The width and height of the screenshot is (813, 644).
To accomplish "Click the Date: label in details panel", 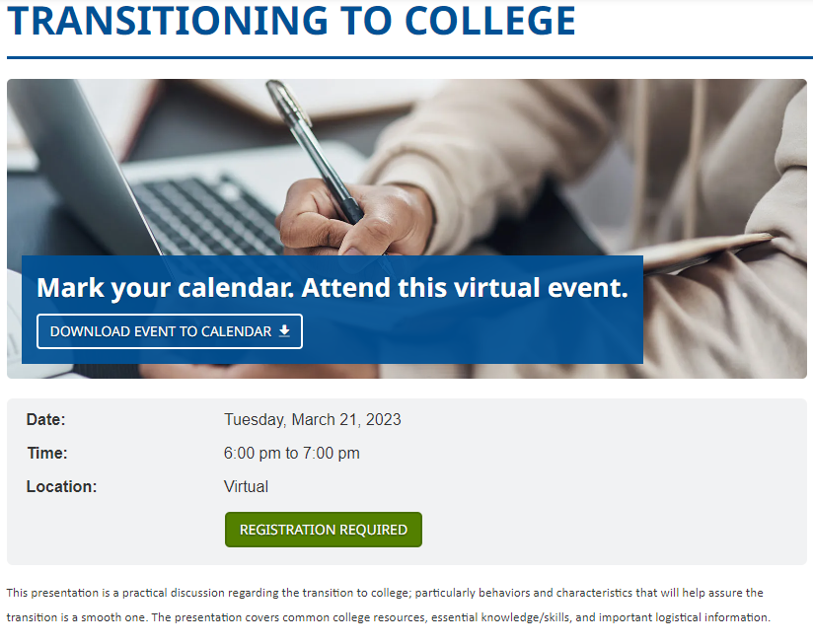I will point(46,420).
